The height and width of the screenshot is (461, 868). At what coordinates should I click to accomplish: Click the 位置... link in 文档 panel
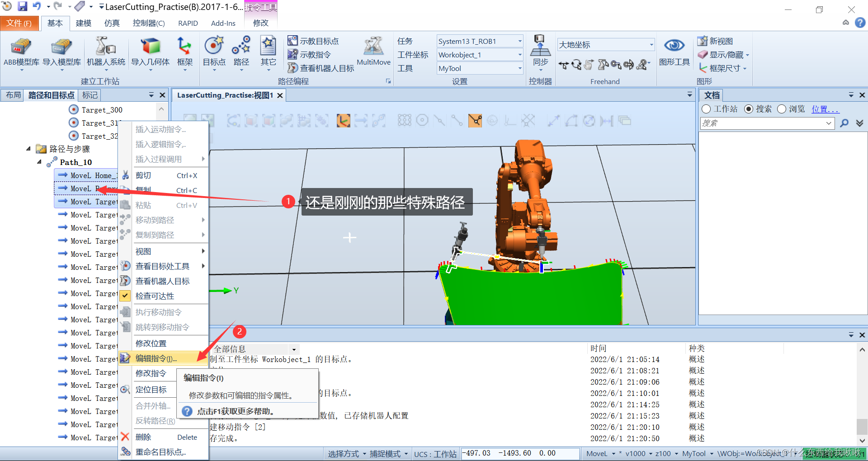pos(825,109)
